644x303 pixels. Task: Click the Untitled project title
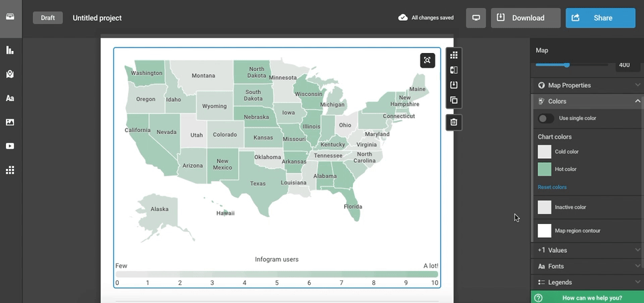coord(97,18)
